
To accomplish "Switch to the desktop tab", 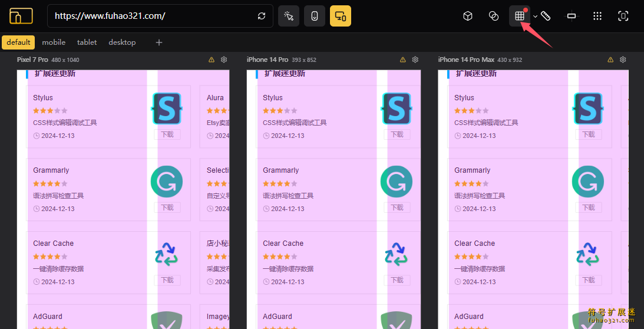I will (x=122, y=42).
